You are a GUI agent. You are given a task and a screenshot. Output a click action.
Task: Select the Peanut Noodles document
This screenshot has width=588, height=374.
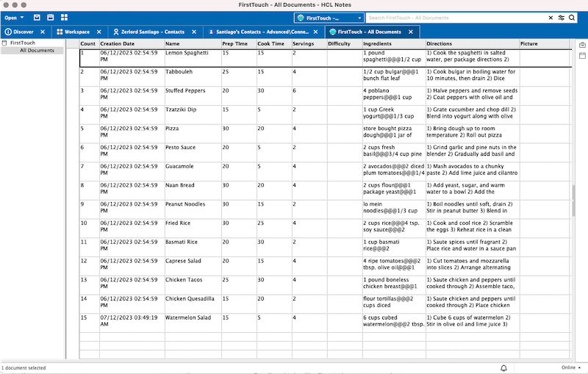coord(326,209)
